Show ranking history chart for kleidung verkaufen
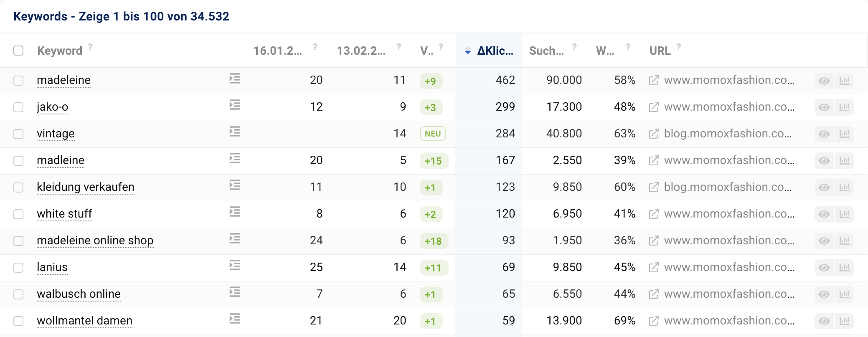Screen dimensions: 868x337 click(x=845, y=188)
